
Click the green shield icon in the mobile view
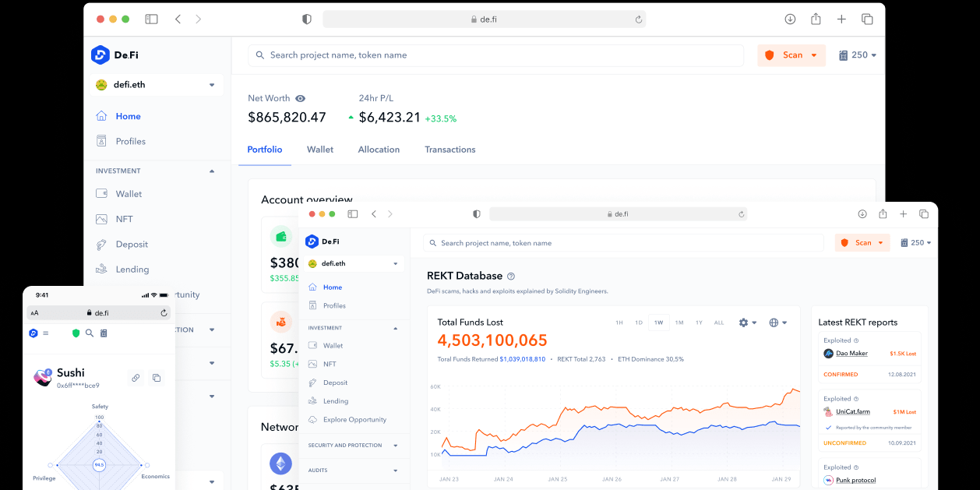76,333
